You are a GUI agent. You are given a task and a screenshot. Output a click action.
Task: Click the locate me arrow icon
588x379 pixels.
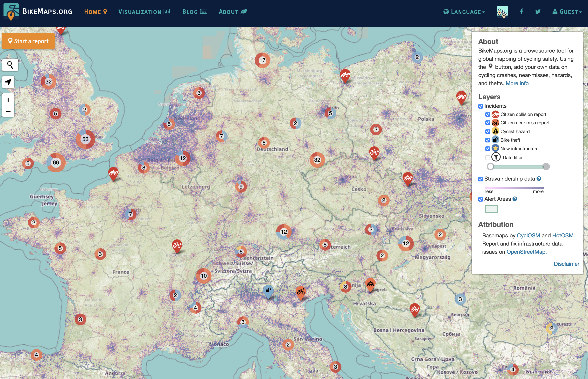coord(8,82)
